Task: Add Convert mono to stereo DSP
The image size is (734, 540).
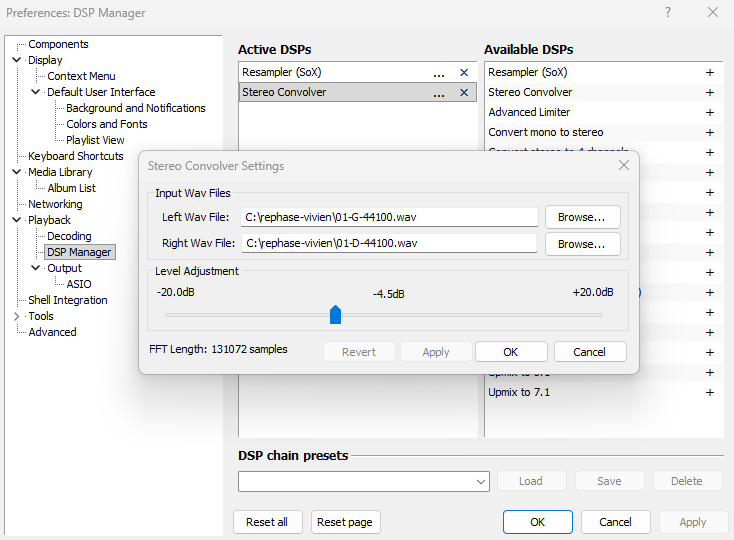Action: pyautogui.click(x=710, y=132)
